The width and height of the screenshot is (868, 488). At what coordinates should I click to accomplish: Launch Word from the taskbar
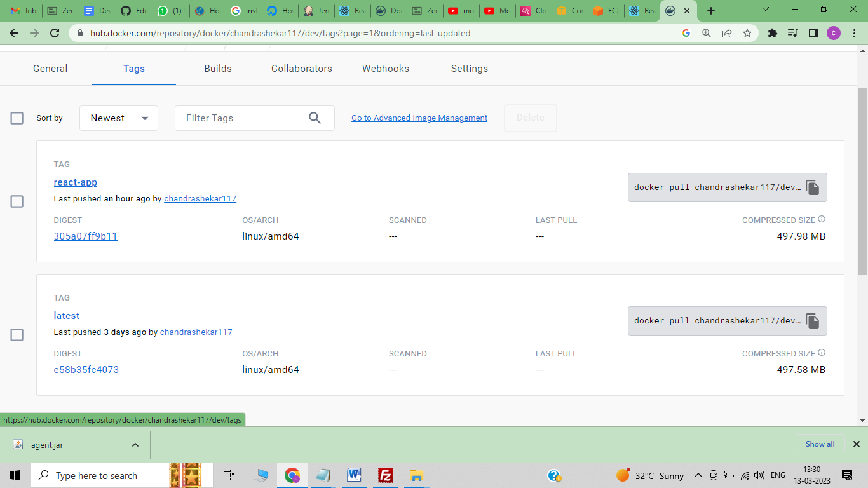pyautogui.click(x=354, y=475)
